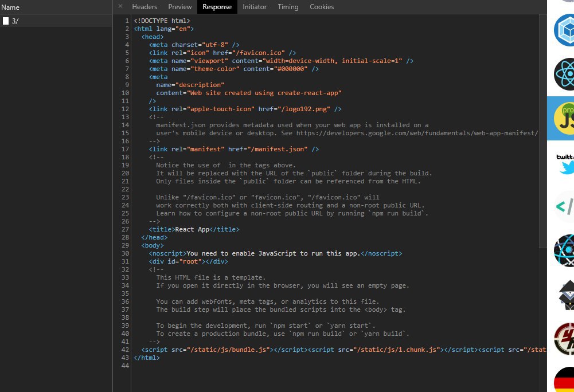The image size is (574, 392).
Task: Click the opening '<body>' tag line
Action: (153, 246)
